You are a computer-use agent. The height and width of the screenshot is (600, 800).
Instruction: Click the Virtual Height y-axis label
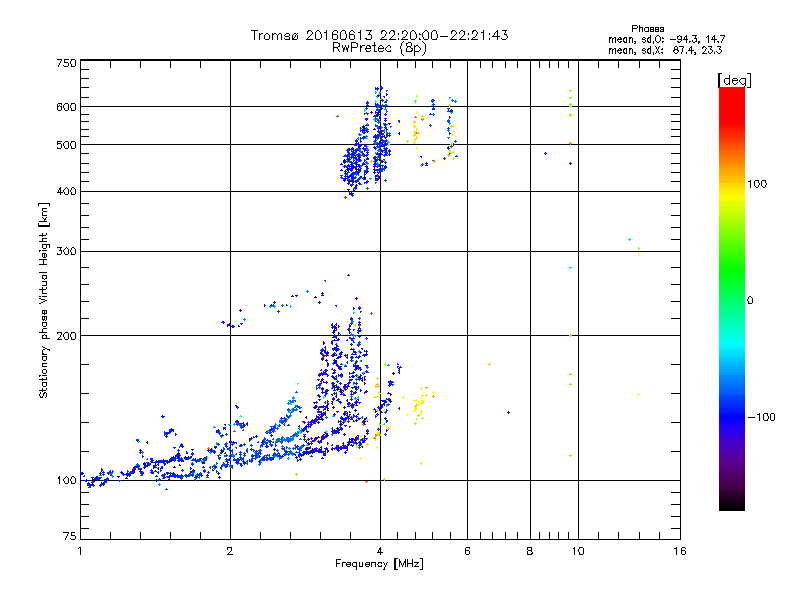point(44,300)
